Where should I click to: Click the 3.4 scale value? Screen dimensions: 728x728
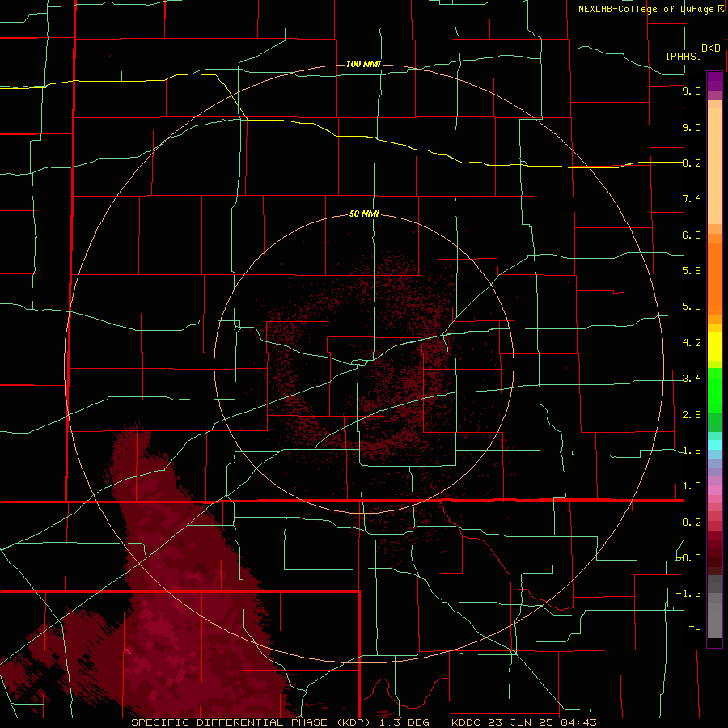tap(692, 379)
